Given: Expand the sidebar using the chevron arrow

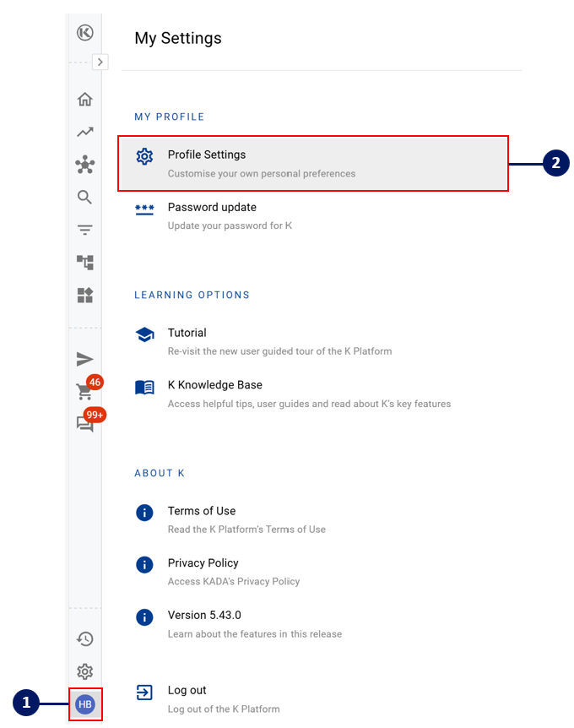Looking at the screenshot, I should coord(100,62).
